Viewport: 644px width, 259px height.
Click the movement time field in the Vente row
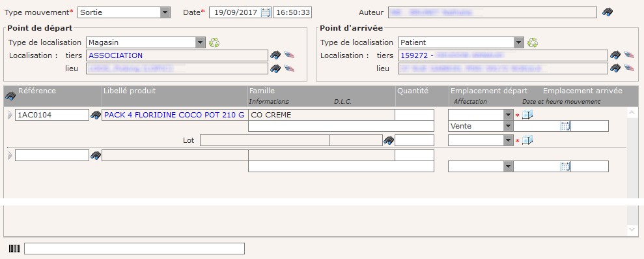coord(590,126)
